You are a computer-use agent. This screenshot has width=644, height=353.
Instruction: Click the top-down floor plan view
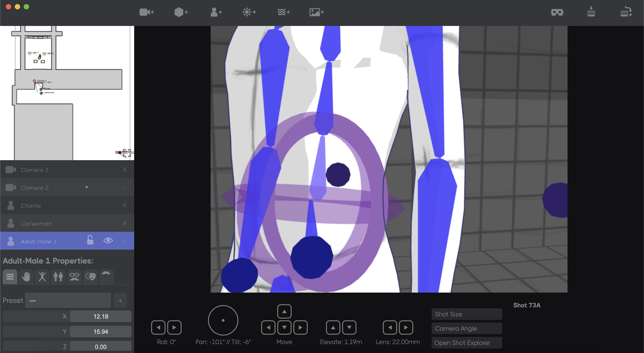[x=67, y=93]
